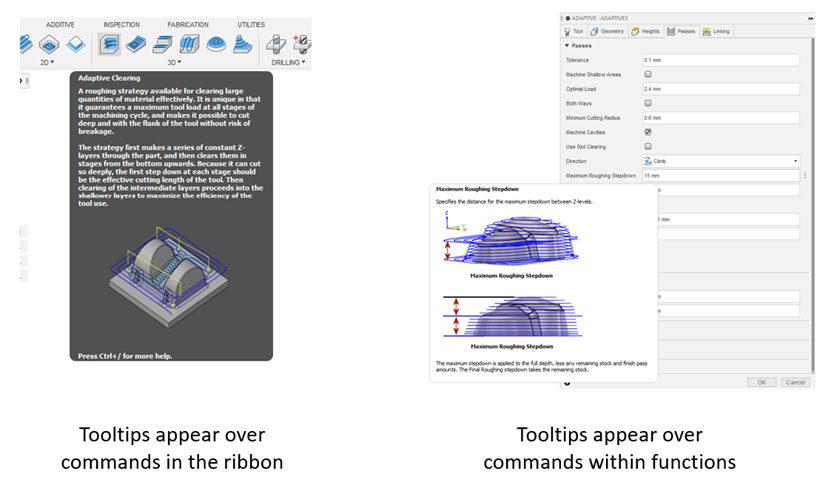
Task: Select the Steep and Shallow icon
Action: (163, 44)
